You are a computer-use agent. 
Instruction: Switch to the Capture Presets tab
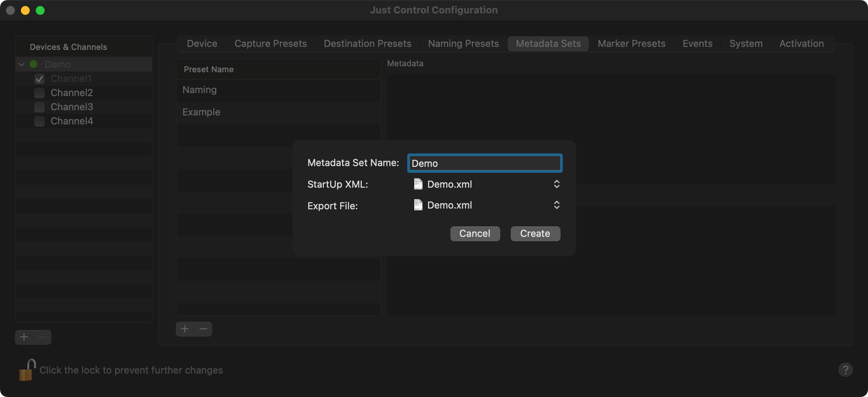pyautogui.click(x=271, y=44)
